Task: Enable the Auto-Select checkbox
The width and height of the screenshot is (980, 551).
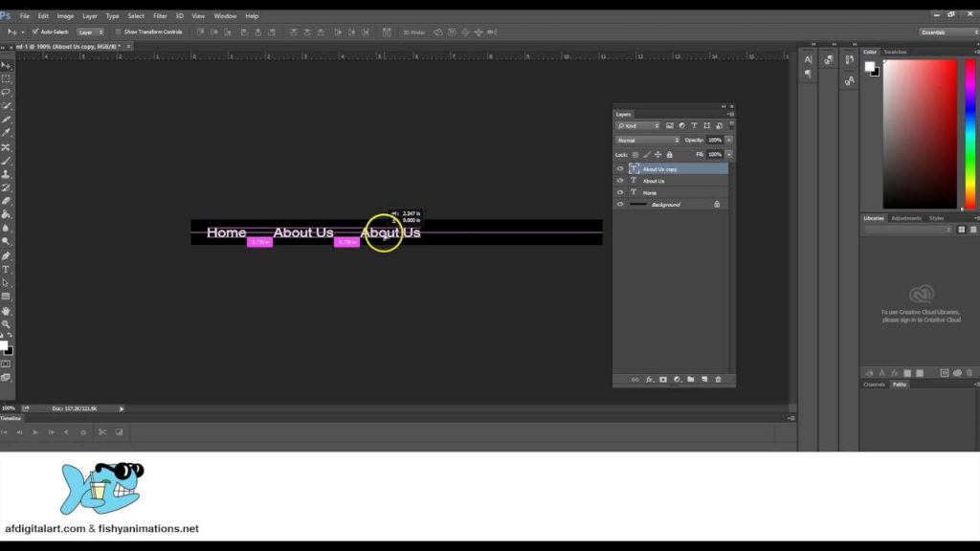Action: [34, 32]
